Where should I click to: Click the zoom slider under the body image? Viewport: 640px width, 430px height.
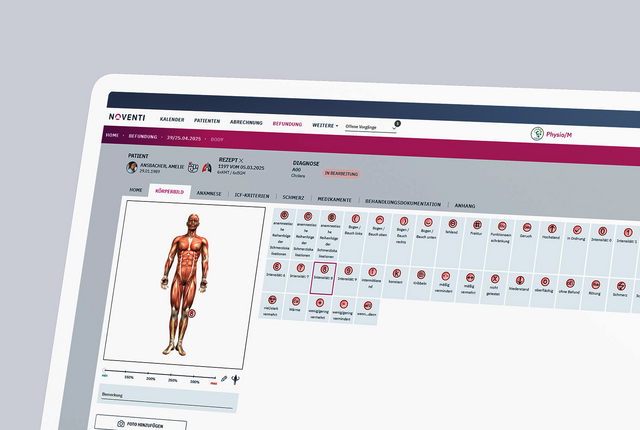tap(160, 374)
